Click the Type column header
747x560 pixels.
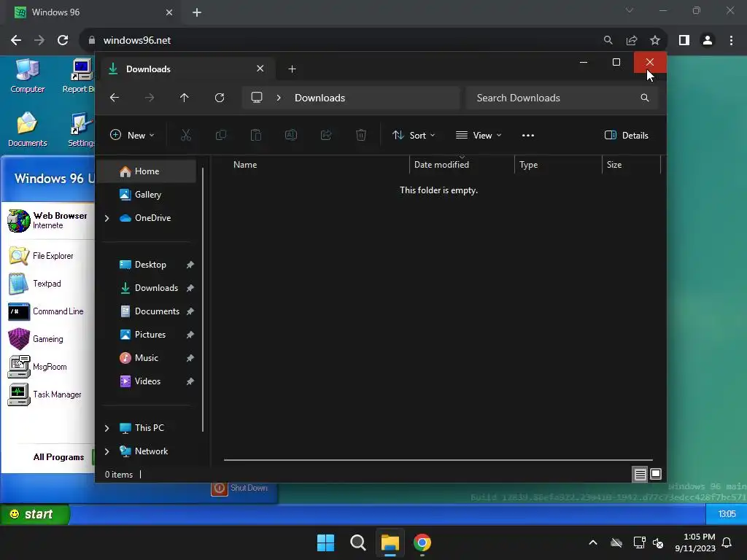coord(558,165)
